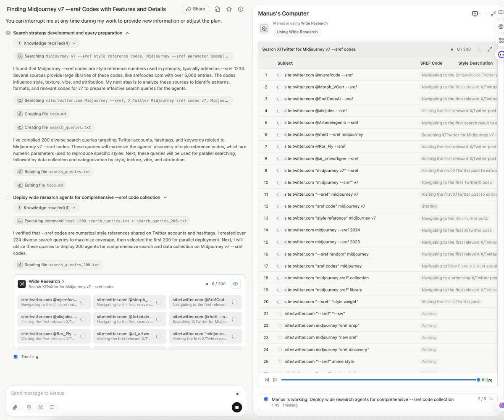
Task: Collapse the Deploy wide research agents step
Action: pyautogui.click(x=165, y=197)
